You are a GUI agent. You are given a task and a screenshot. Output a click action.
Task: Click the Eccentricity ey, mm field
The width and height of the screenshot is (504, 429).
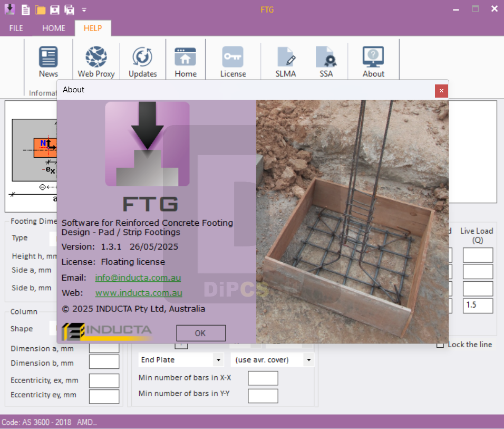pyautogui.click(x=104, y=396)
